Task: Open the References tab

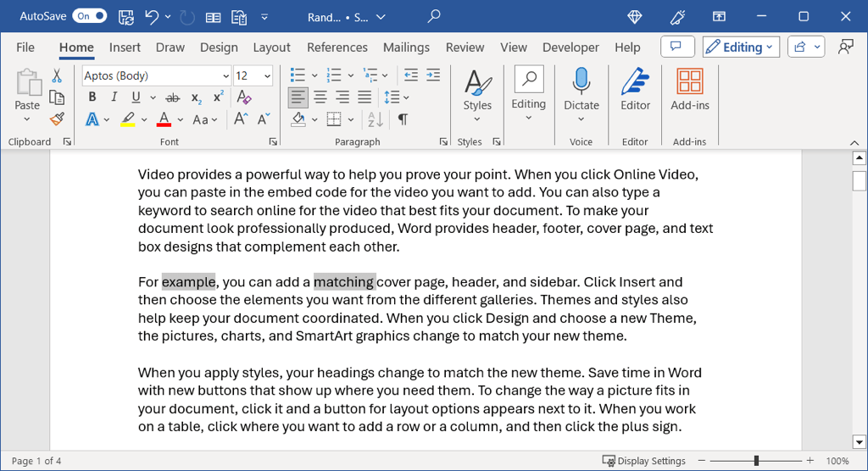Action: tap(337, 47)
